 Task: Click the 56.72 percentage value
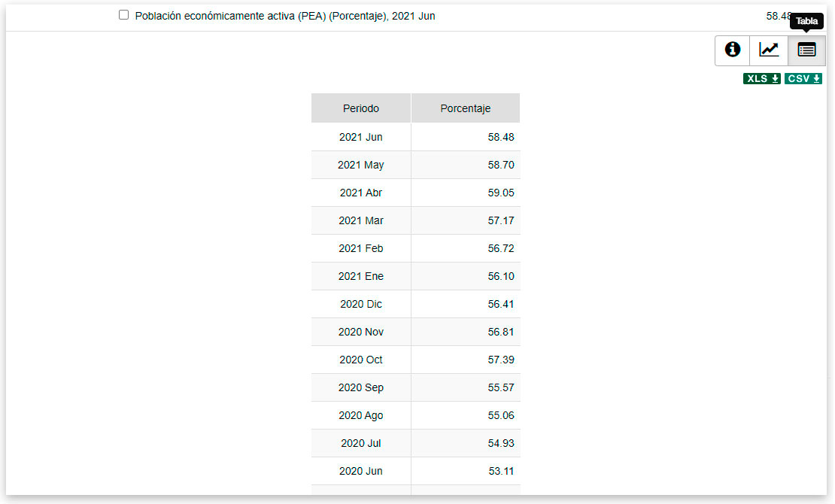click(x=500, y=248)
